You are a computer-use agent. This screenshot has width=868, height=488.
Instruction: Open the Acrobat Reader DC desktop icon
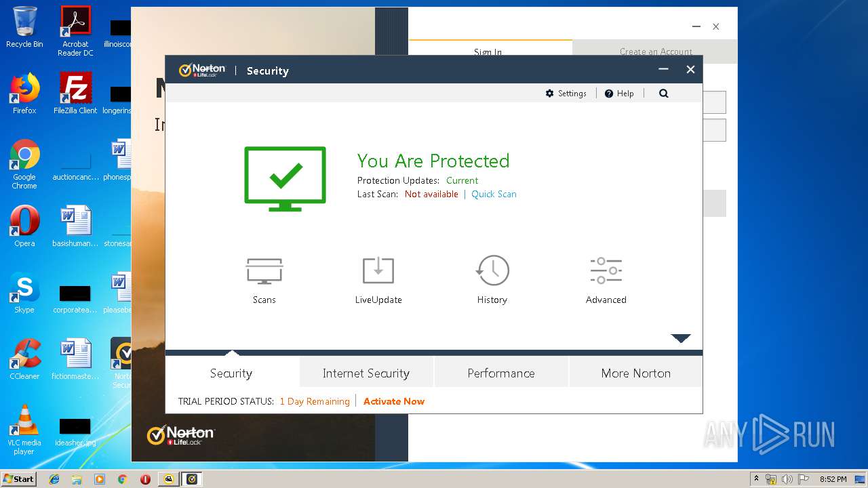point(75,30)
